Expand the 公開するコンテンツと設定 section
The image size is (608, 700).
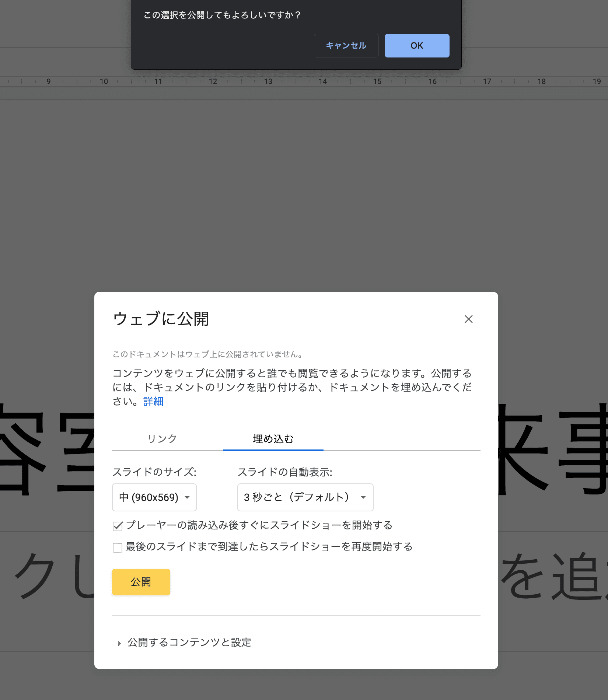pyautogui.click(x=189, y=643)
